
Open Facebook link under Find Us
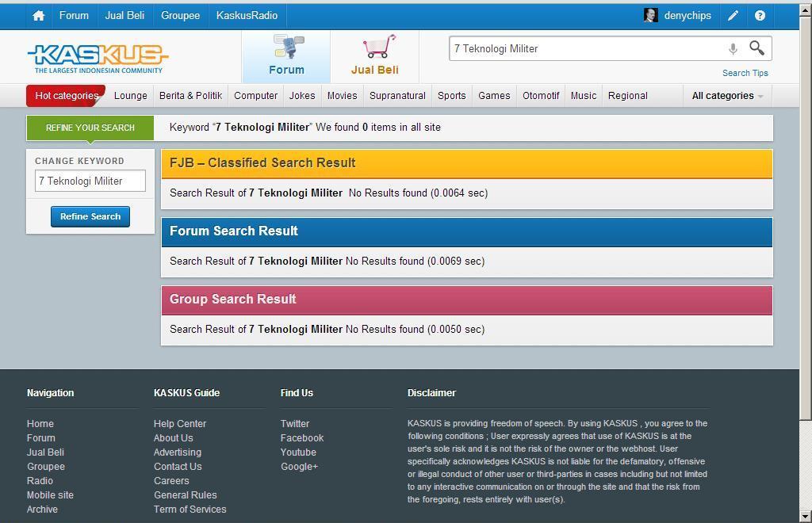(x=302, y=437)
